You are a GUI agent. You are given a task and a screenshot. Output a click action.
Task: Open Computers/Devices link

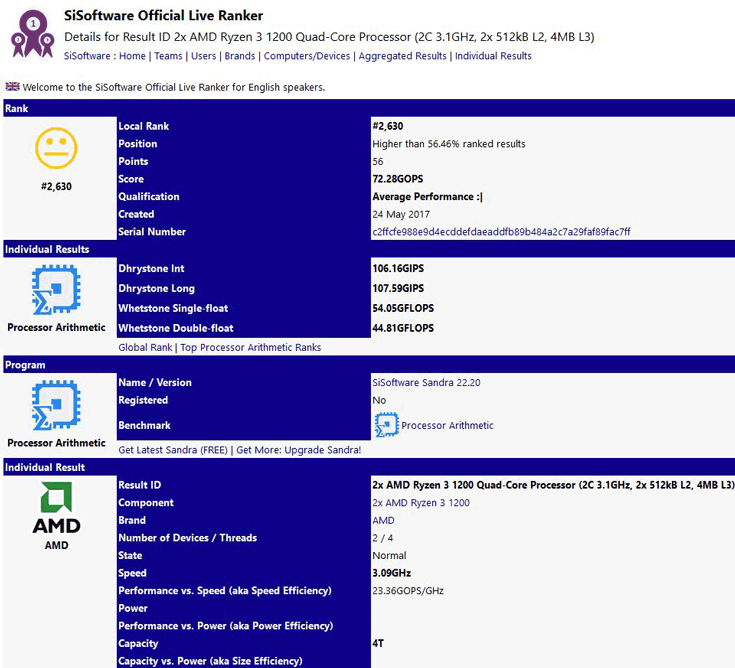click(307, 56)
